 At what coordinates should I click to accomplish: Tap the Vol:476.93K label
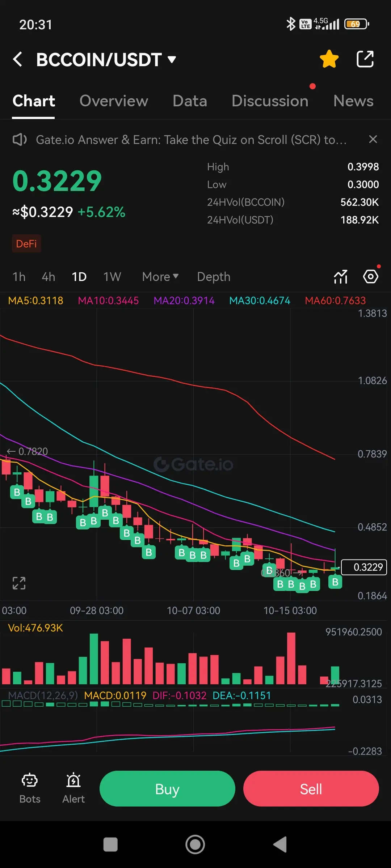[35, 628]
